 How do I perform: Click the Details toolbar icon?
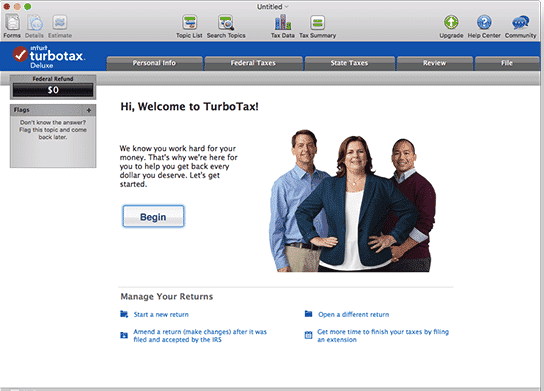(x=35, y=23)
